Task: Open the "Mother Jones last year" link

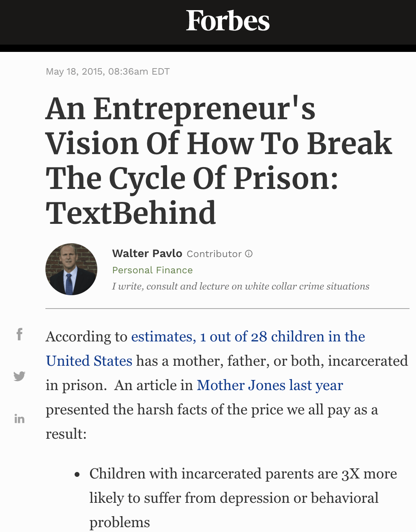Action: (270, 385)
